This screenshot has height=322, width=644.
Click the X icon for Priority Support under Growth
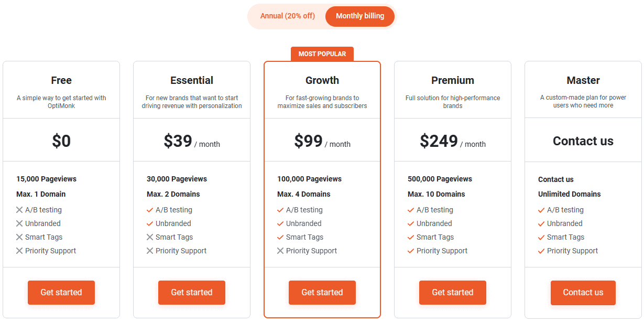tap(280, 250)
